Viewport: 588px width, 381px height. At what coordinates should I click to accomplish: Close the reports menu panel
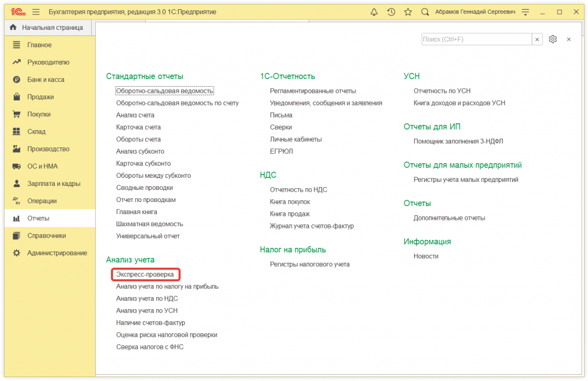(568, 39)
